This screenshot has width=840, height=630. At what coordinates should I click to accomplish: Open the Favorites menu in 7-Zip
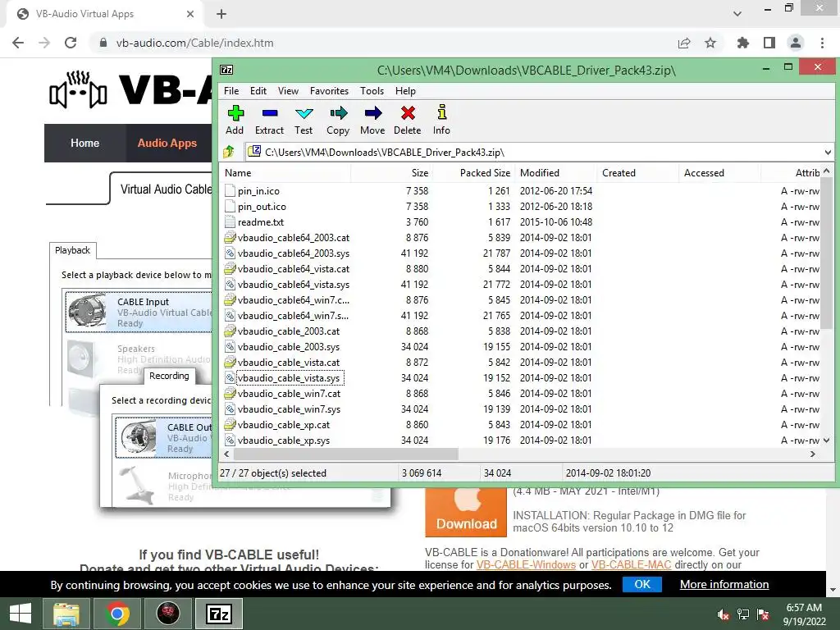tap(329, 91)
